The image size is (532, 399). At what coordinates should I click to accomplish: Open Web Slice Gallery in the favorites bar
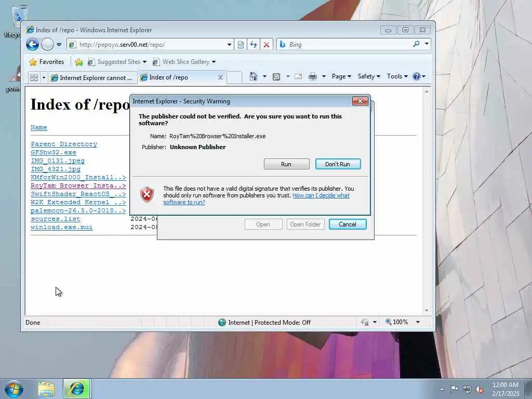point(184,62)
